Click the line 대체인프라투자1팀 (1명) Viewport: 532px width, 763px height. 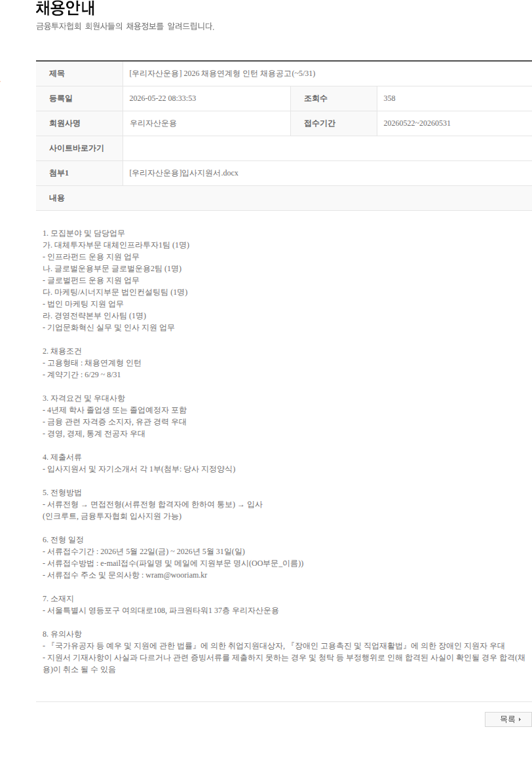[x=116, y=245]
